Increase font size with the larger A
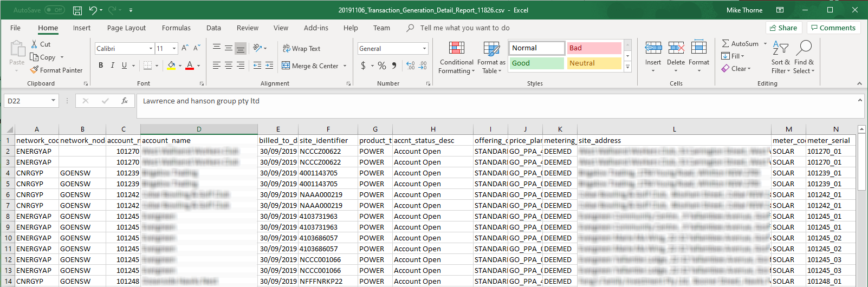Screen dimensions: 868x287 tap(185, 48)
